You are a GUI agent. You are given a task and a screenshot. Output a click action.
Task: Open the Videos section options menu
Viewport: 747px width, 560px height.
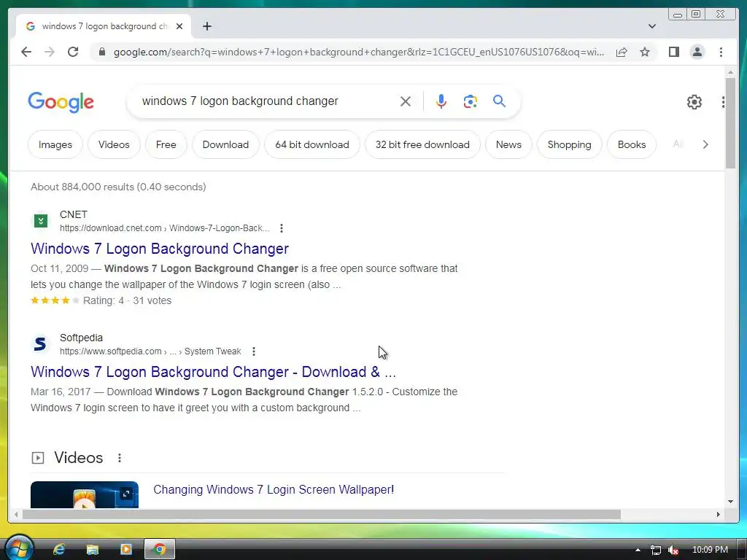[x=120, y=458]
